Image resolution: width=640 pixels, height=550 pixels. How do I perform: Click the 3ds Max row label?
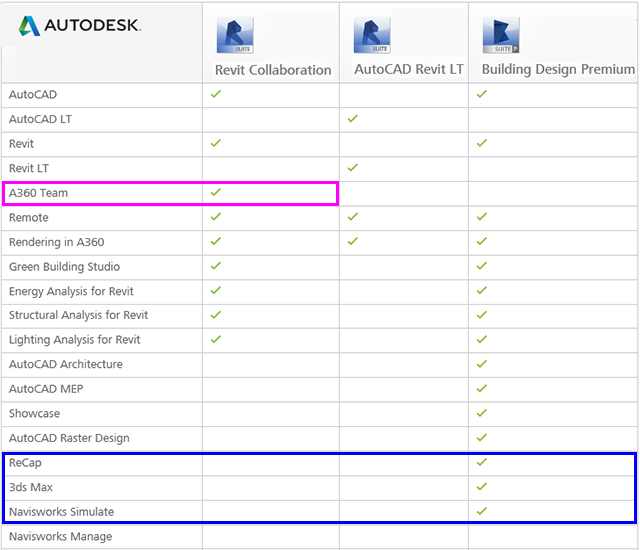[x=31, y=487]
